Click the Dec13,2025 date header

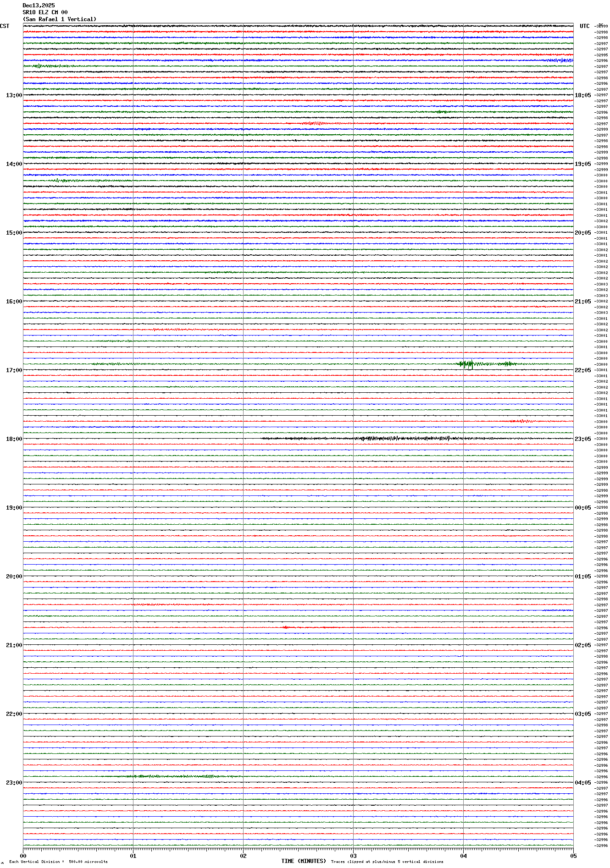coord(39,5)
